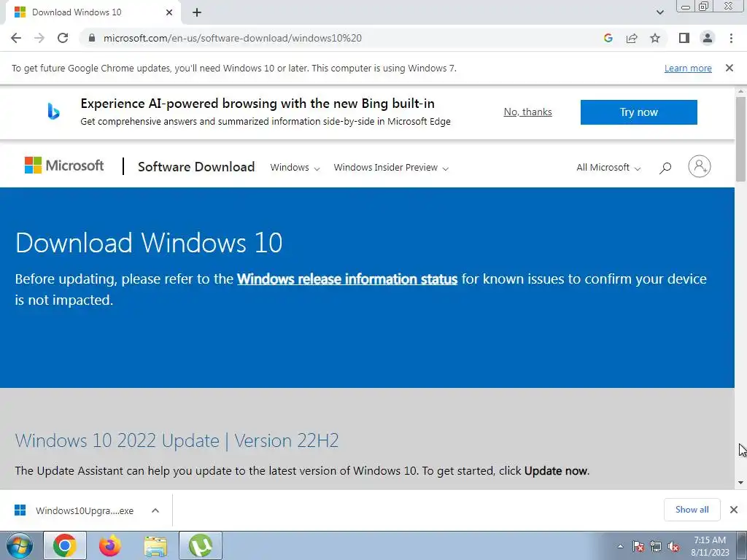Show hidden system tray icons
This screenshot has width=747, height=560.
[620, 546]
